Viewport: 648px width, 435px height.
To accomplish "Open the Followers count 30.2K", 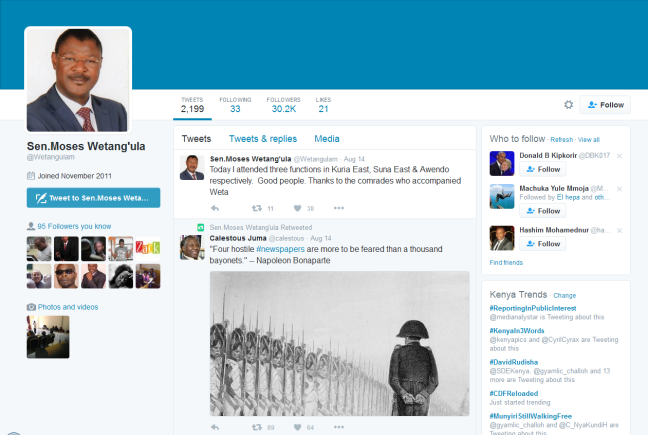I will click(284, 105).
